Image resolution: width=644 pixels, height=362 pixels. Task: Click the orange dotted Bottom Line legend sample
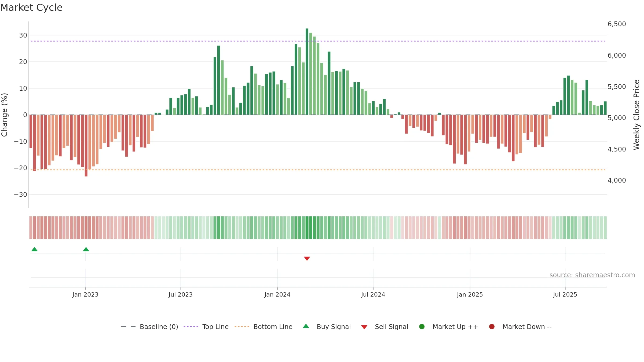tap(242, 327)
